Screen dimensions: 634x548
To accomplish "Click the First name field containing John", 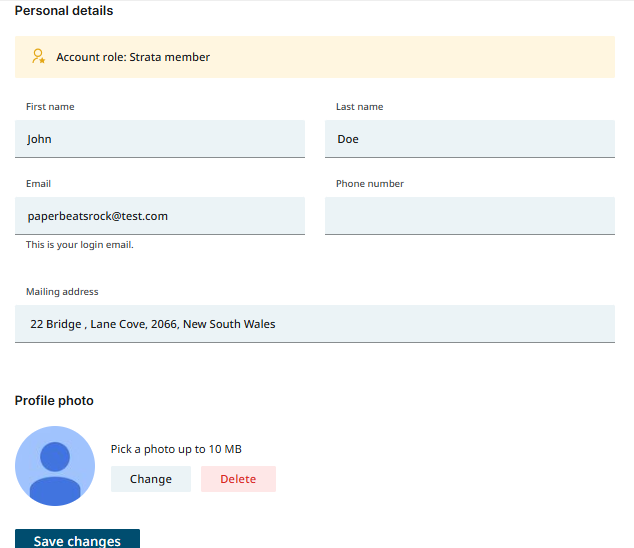I will (160, 139).
